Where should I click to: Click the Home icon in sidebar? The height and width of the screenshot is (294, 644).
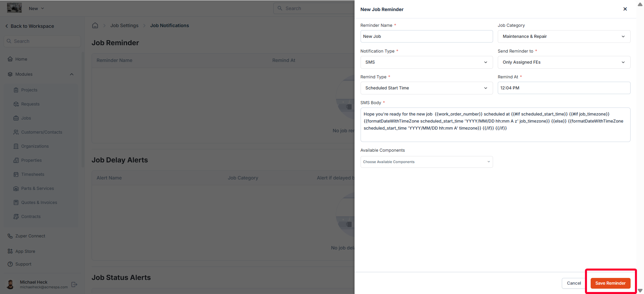pyautogui.click(x=10, y=59)
